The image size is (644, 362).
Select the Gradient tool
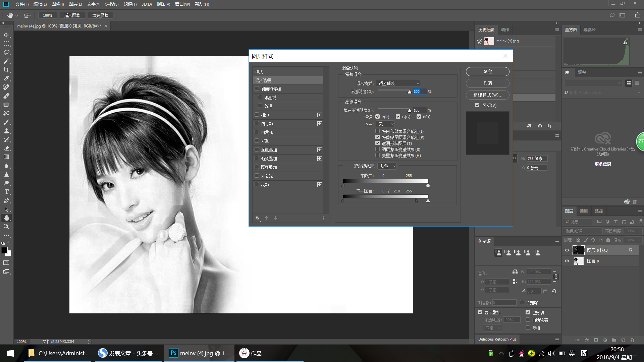pos(6,157)
